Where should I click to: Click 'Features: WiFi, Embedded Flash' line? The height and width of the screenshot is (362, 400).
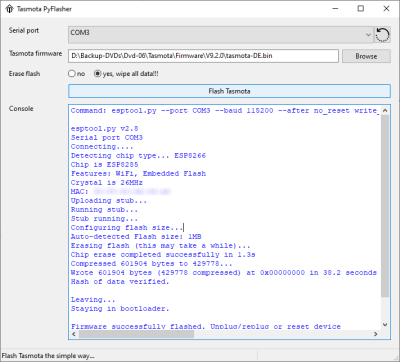(138, 174)
